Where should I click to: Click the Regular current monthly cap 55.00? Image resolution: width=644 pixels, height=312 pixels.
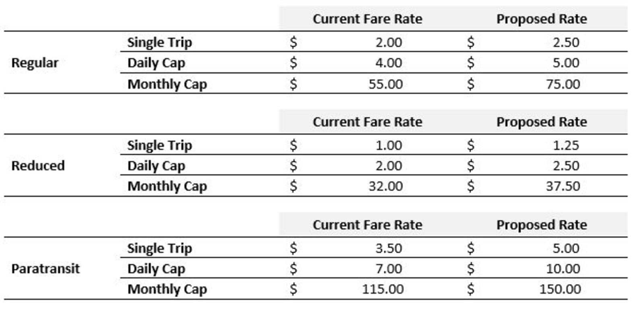(385, 84)
